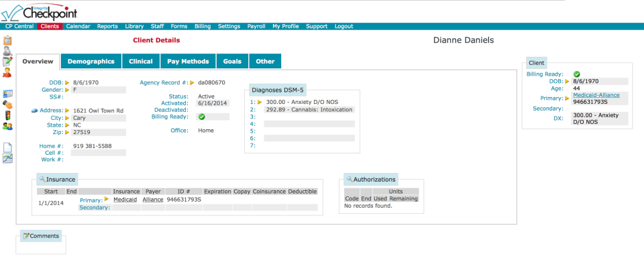Screen dimensions: 644x258
Task: Click yellow arrow next to Overview DOB
Action: (67, 82)
